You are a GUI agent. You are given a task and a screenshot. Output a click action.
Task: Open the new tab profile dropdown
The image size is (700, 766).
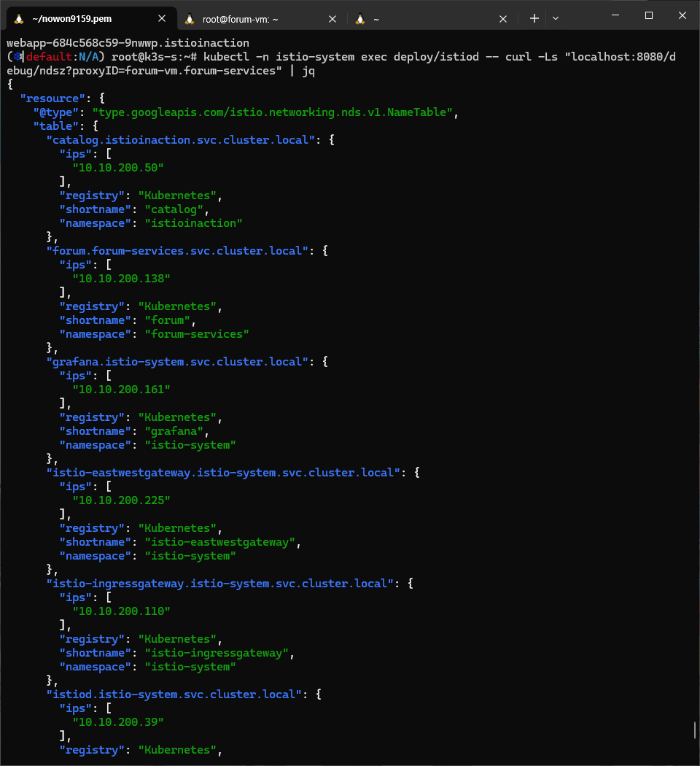[x=556, y=18]
